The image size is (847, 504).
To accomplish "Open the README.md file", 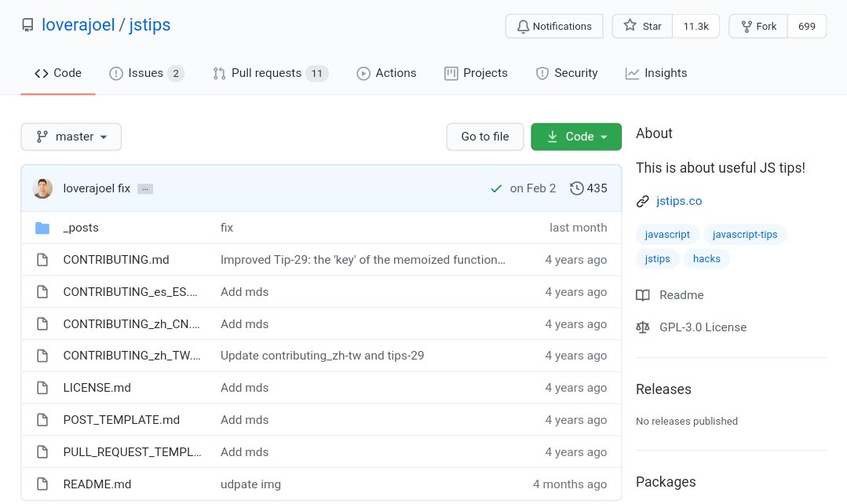I will coord(97,484).
